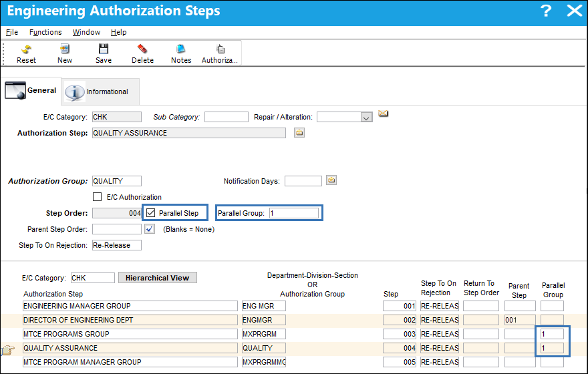The image size is (588, 374).
Task: Select the MTCE PROGRAMS GROUP row
Action: click(x=130, y=334)
